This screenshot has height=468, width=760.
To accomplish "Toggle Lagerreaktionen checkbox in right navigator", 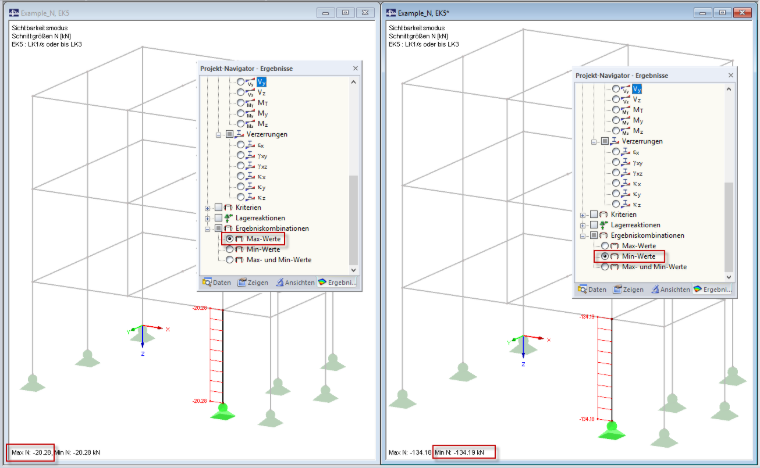I will coord(594,225).
